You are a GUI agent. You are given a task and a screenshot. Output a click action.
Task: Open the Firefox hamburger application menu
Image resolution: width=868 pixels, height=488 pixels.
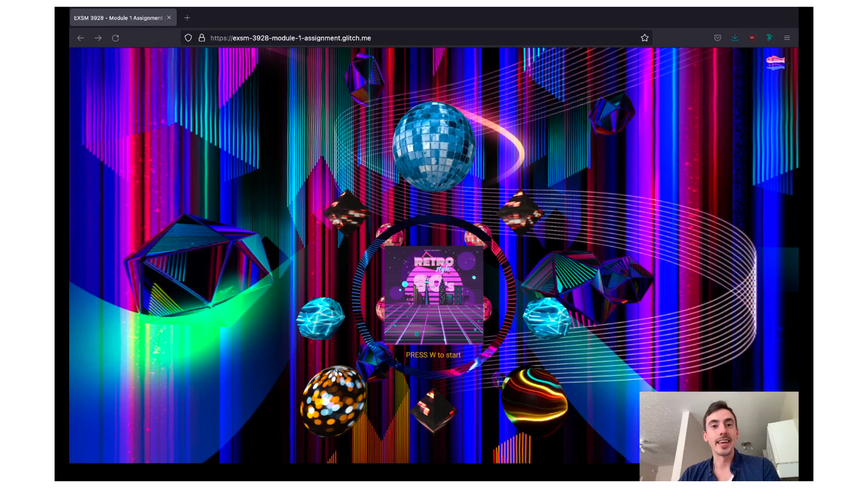click(x=787, y=38)
